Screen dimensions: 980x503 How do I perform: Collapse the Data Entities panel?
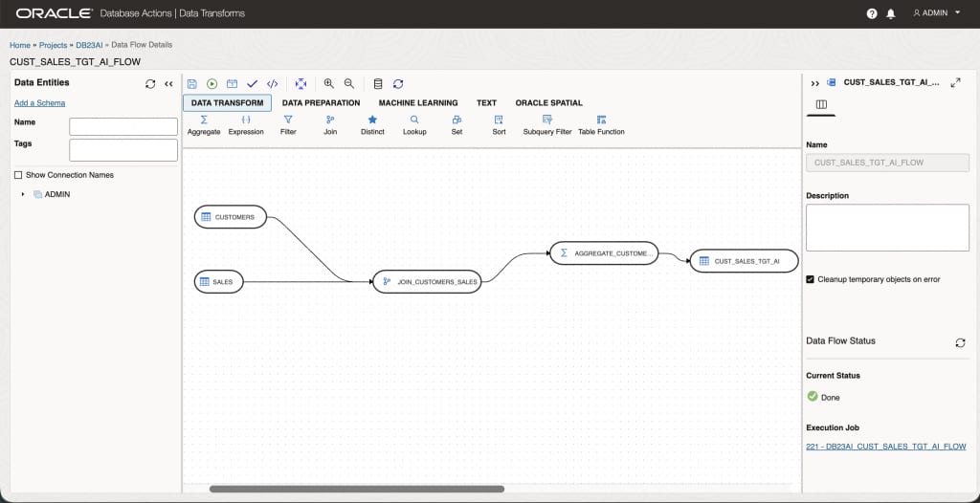click(168, 84)
